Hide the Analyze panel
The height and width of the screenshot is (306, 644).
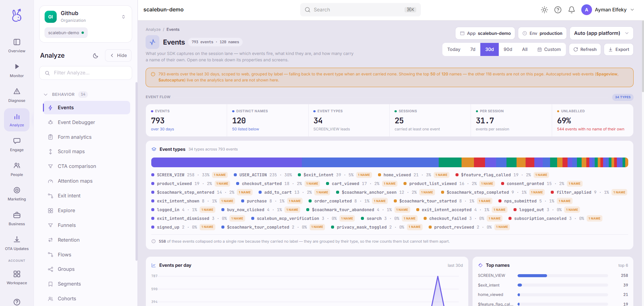click(x=118, y=56)
